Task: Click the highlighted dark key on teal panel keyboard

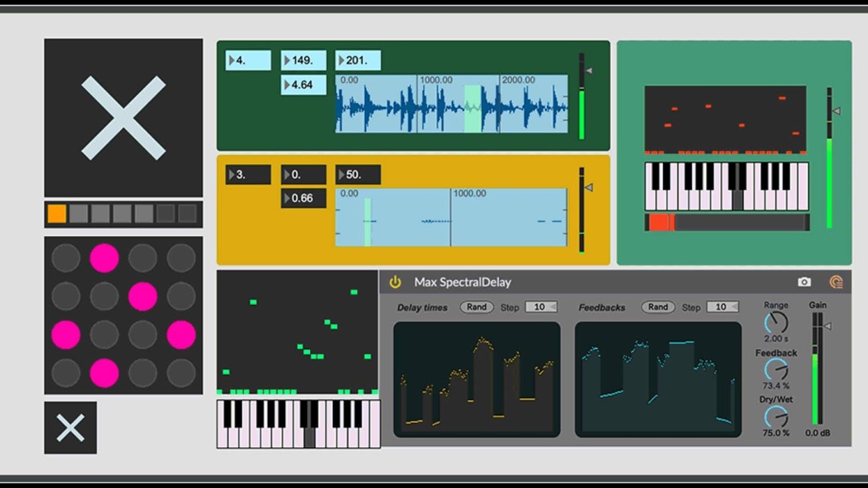Action: (x=738, y=200)
